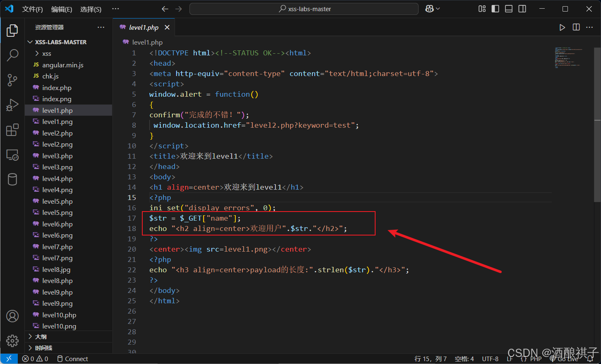Toggle the secondary side bar visibility
The height and width of the screenshot is (364, 601).
522,9
